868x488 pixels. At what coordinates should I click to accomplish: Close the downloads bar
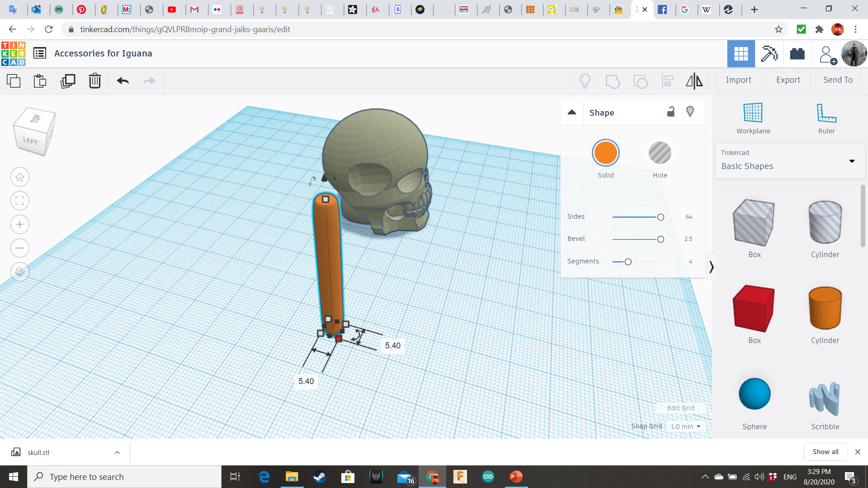[858, 452]
